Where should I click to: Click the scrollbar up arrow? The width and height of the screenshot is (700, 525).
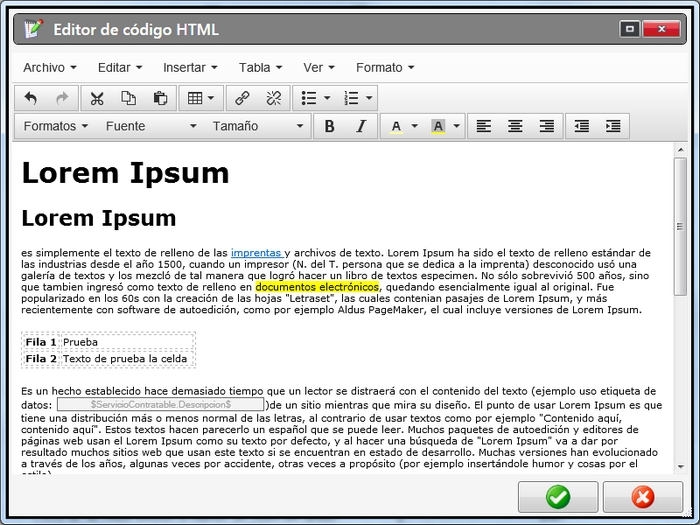[680, 150]
